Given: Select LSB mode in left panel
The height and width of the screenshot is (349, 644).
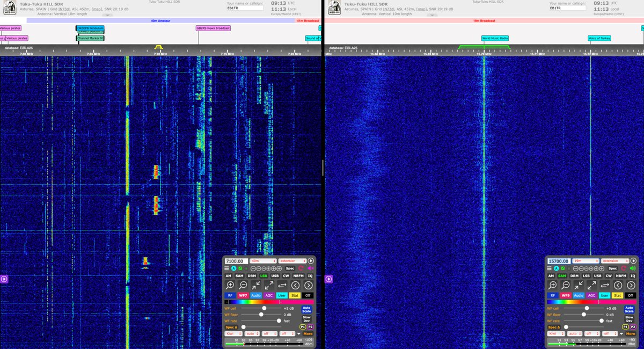Looking at the screenshot, I should coord(264,276).
